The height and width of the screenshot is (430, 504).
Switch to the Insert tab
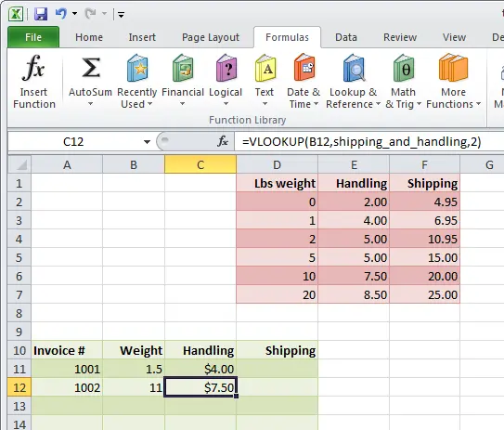point(142,37)
